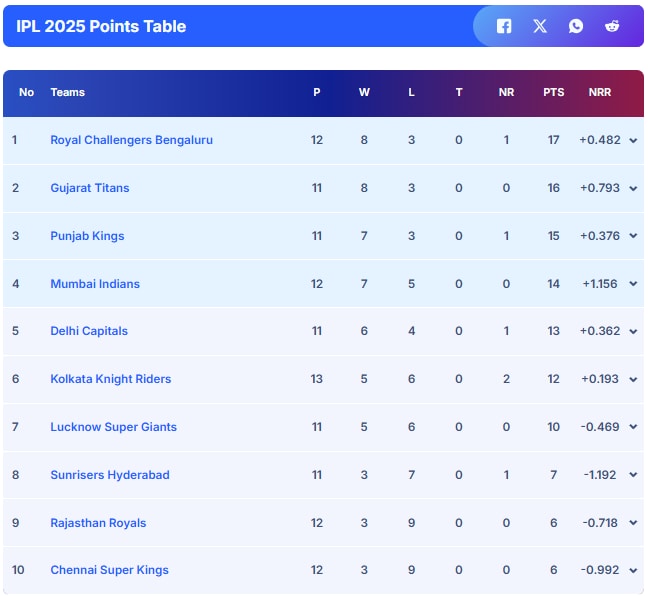
Task: Select NRR value +1.156
Action: 600,284
